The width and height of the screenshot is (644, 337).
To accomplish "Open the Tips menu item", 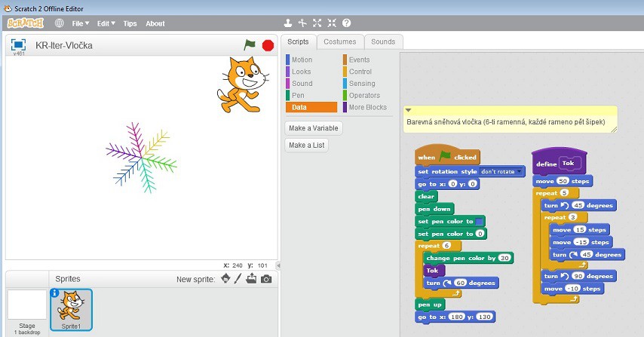I will pos(130,23).
